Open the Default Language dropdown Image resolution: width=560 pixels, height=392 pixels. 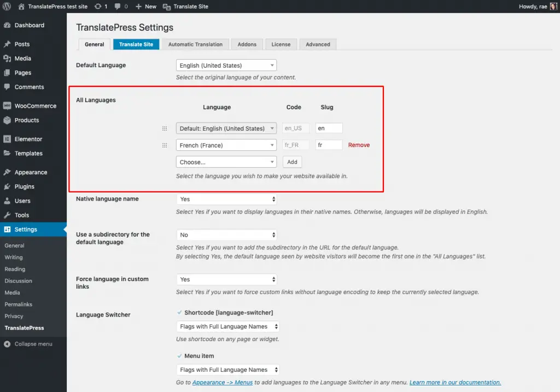coord(226,66)
